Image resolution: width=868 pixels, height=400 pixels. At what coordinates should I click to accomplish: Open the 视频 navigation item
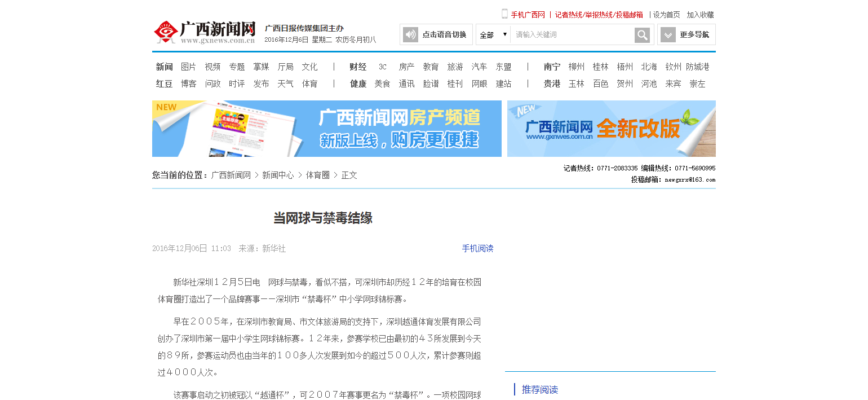click(213, 67)
